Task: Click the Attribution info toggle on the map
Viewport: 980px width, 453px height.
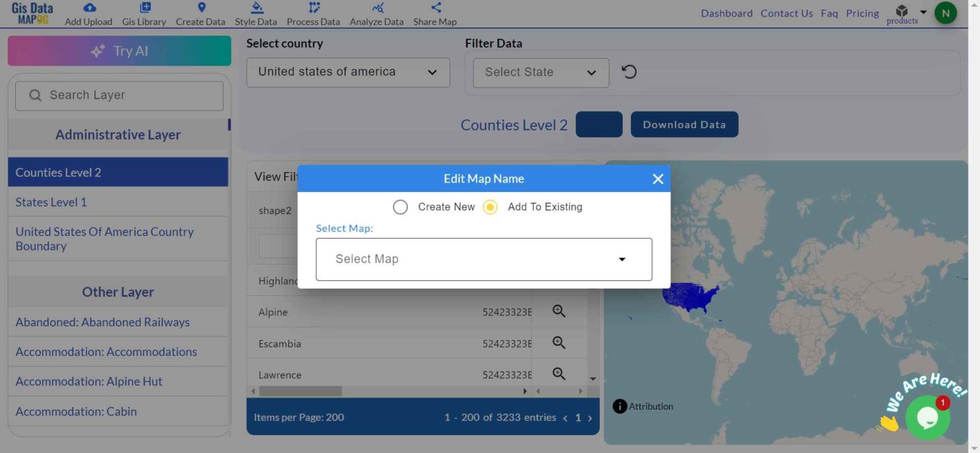Action: (x=619, y=406)
